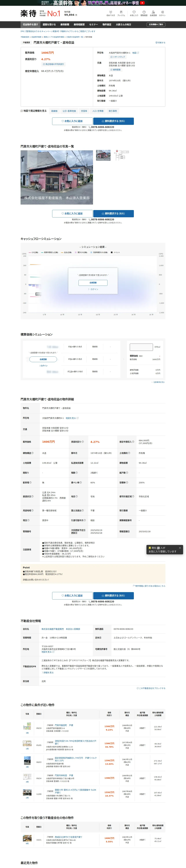Open ハザードマップ link with map icon
The height and width of the screenshot is (868, 186).
[x=117, y=57]
